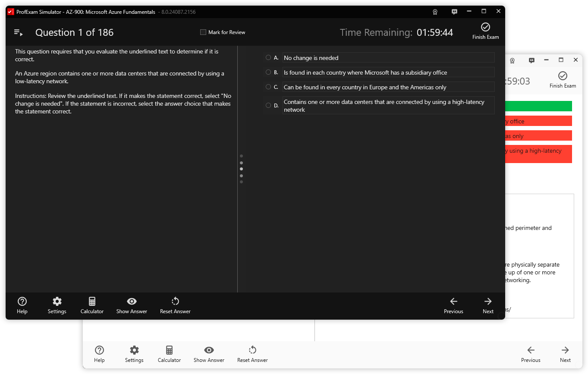The height and width of the screenshot is (374, 588).
Task: Click the feedback icon in dark title bar
Action: [x=454, y=12]
